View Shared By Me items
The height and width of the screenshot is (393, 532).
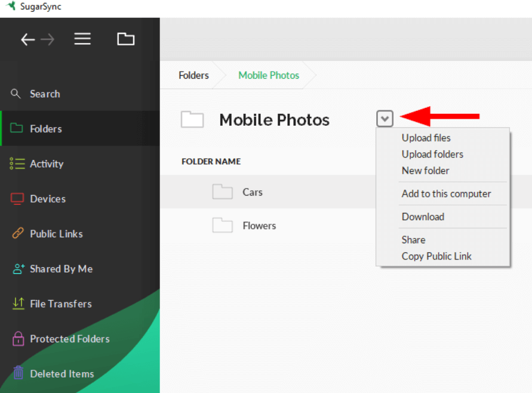point(61,269)
